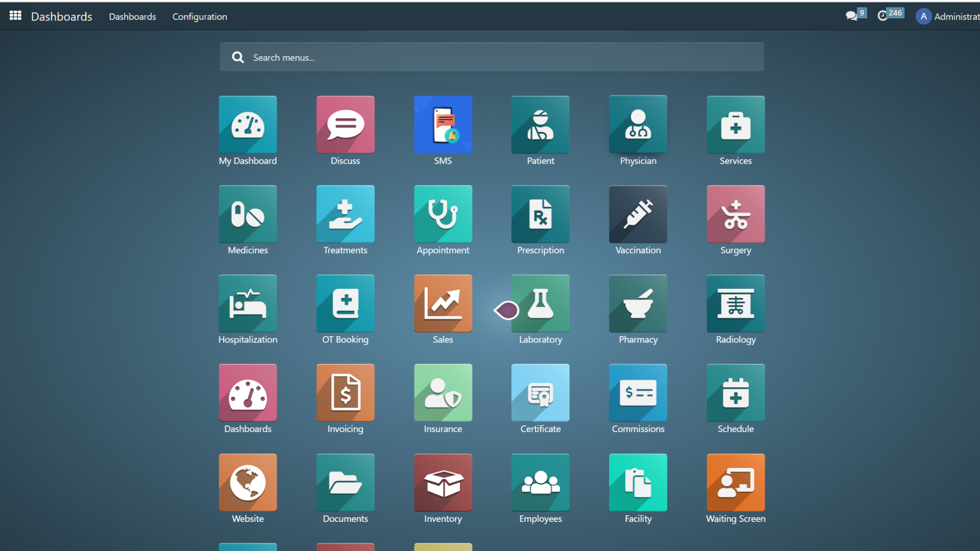This screenshot has width=980, height=551.
Task: Open the Pharmacy mortar icon
Action: (x=638, y=304)
